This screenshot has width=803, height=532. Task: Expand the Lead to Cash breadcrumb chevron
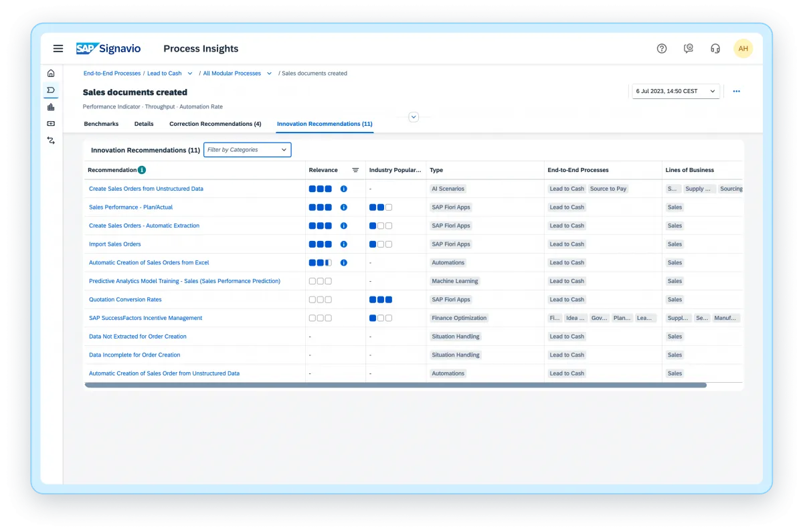tap(190, 74)
